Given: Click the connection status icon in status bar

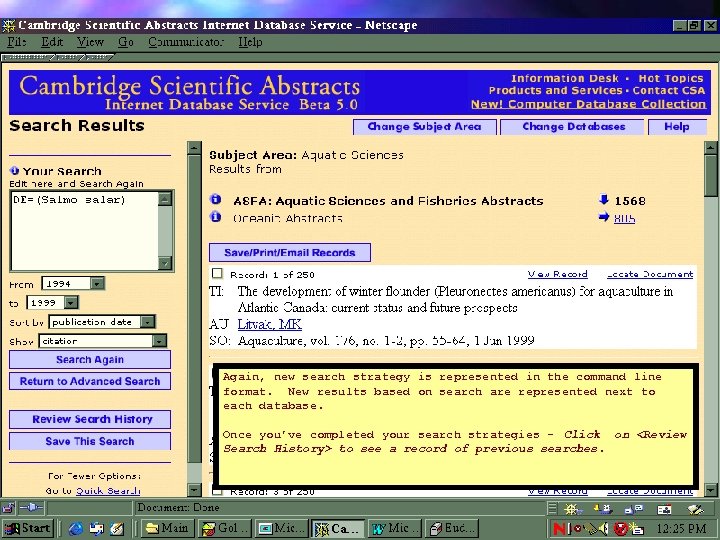Looking at the screenshot, I should (x=31, y=508).
